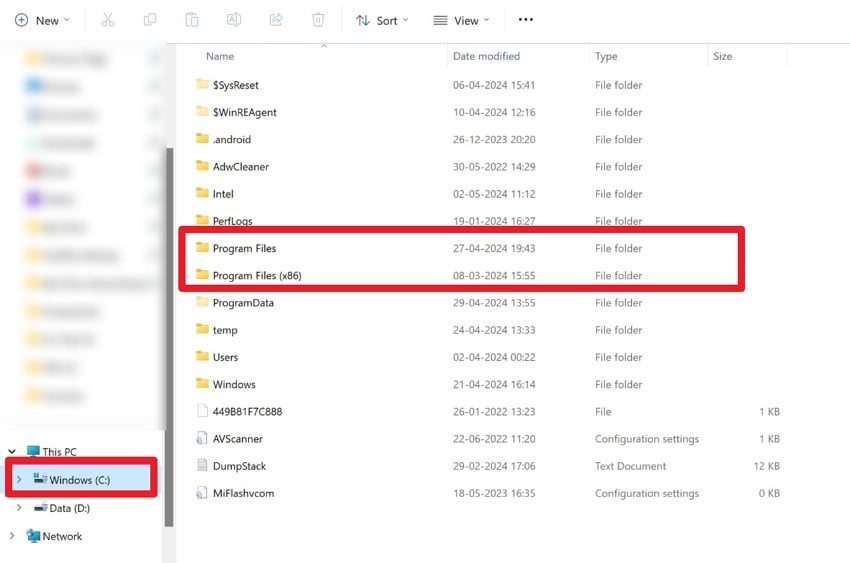Click the Share icon in toolbar

coord(276,21)
